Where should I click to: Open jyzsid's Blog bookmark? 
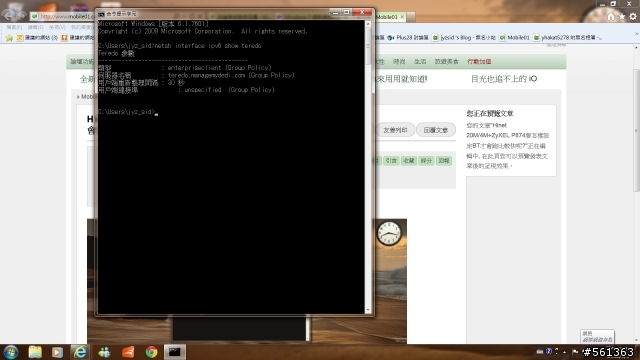point(464,38)
